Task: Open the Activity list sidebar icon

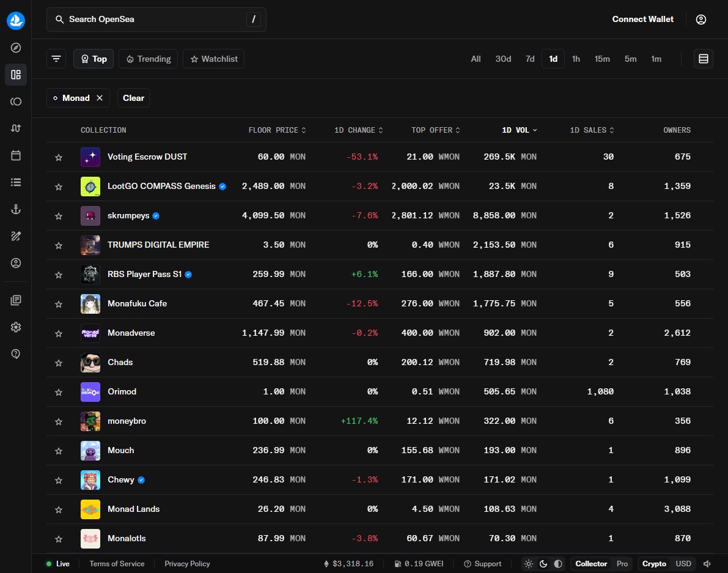Action: tap(16, 182)
